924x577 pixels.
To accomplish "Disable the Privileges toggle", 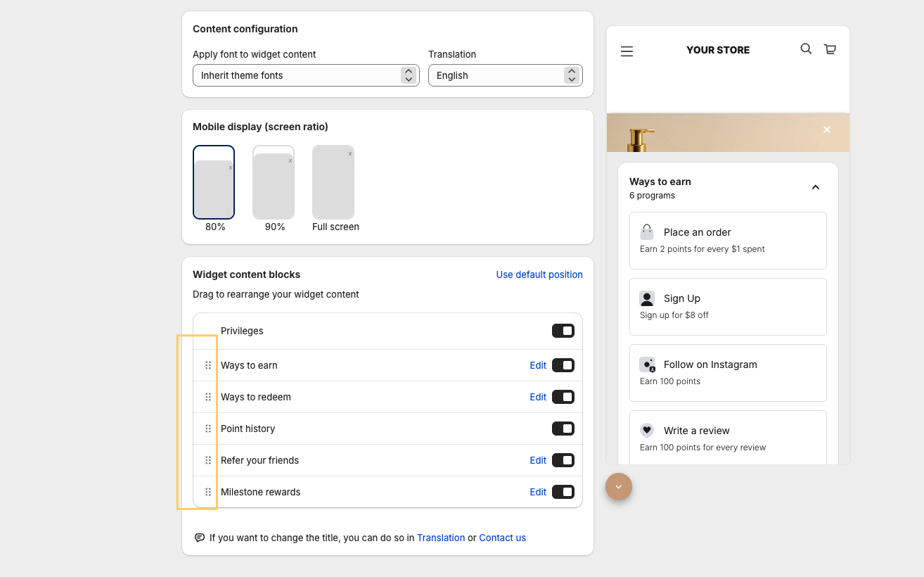I will (x=563, y=331).
